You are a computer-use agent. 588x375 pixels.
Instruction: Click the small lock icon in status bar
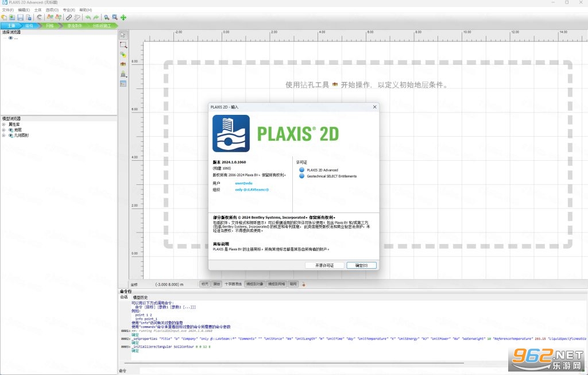304,284
